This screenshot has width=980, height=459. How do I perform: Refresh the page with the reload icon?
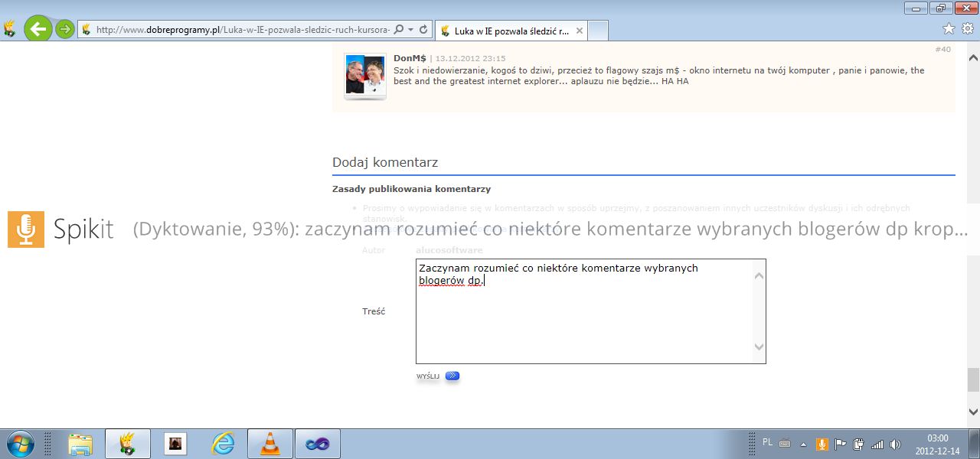(x=423, y=30)
